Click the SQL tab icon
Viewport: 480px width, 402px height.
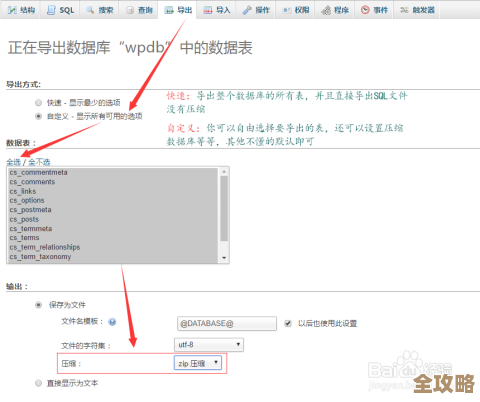pos(51,10)
